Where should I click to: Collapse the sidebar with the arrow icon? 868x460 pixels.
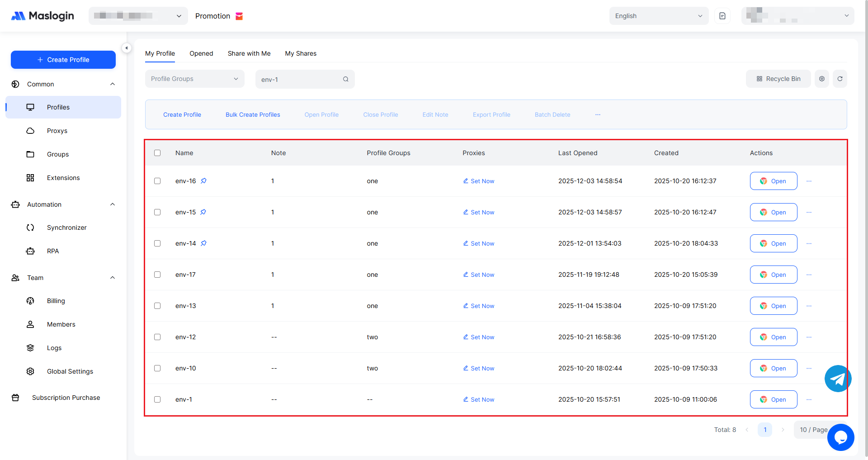click(x=127, y=48)
